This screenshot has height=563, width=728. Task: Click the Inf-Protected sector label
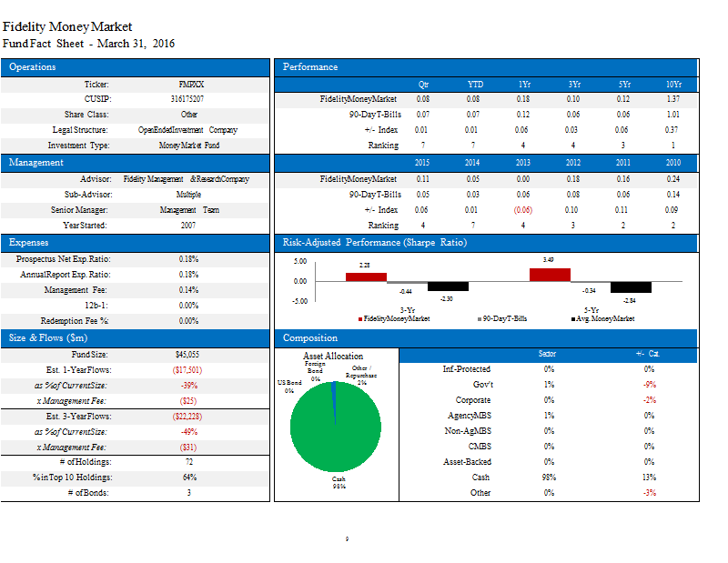pyautogui.click(x=467, y=369)
